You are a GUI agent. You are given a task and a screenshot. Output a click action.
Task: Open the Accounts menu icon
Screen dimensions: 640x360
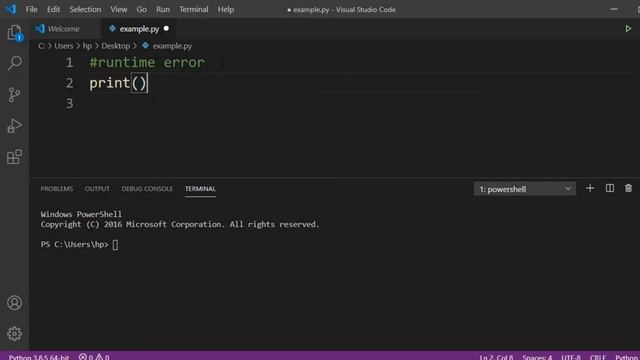pos(14,303)
